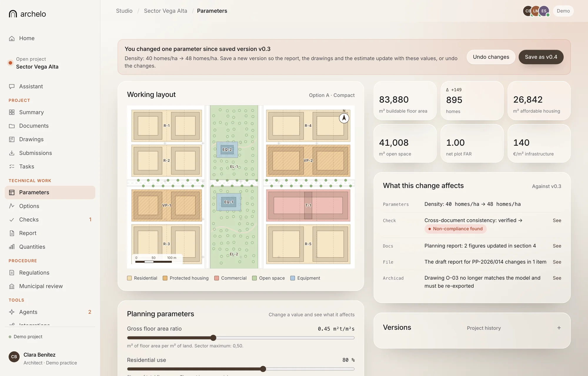This screenshot has width=588, height=376.
Task: Click the Documents folder icon
Action: tap(12, 126)
